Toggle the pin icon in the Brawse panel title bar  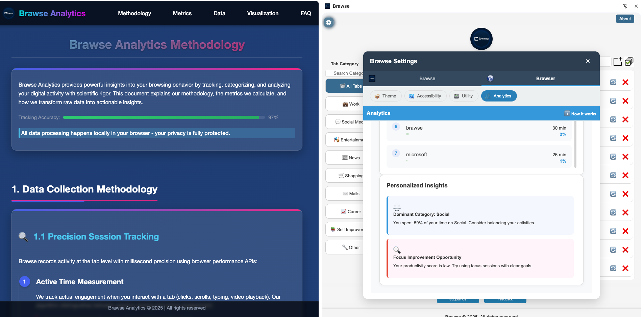pyautogui.click(x=625, y=6)
